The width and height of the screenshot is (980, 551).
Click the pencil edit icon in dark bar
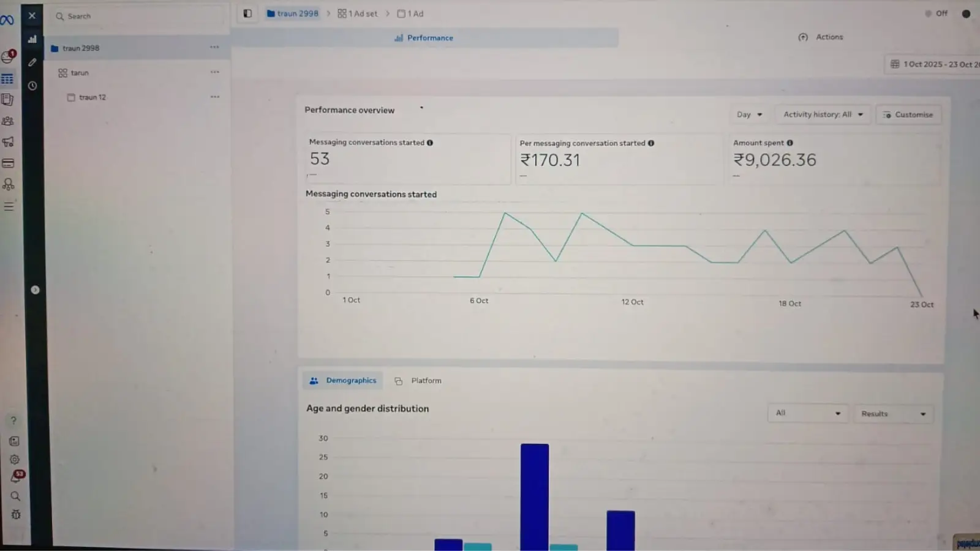click(32, 62)
